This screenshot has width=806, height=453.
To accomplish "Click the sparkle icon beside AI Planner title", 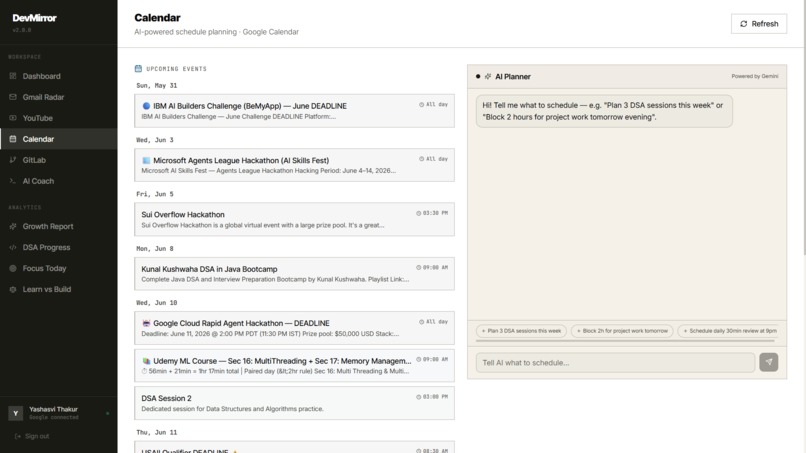I will click(488, 77).
